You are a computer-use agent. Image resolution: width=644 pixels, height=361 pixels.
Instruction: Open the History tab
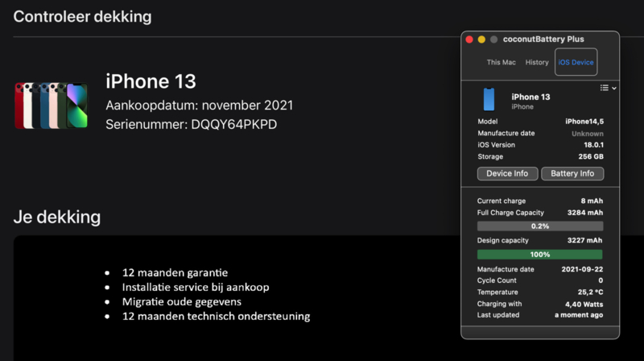tap(537, 63)
